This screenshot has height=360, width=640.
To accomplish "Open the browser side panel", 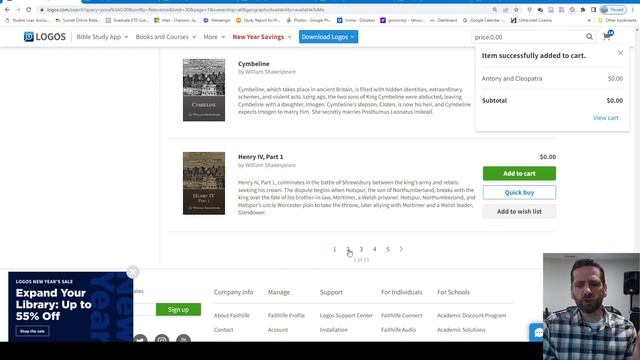I will 593,9.
